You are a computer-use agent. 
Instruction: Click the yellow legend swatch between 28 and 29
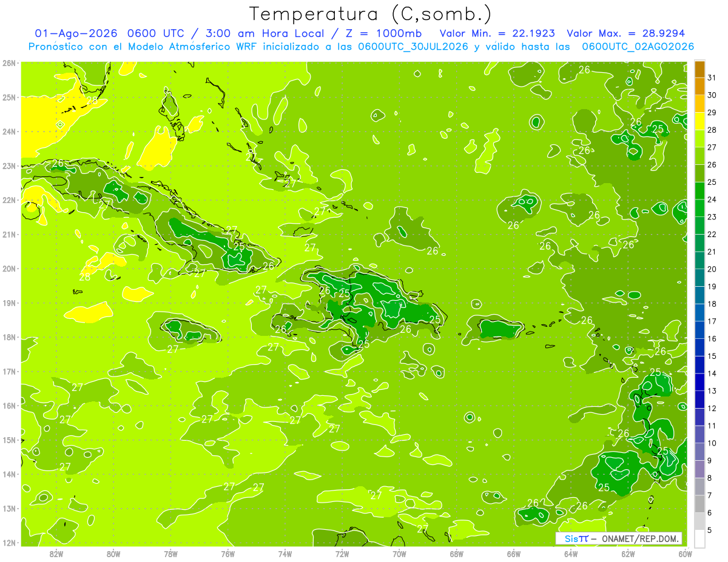click(699, 121)
